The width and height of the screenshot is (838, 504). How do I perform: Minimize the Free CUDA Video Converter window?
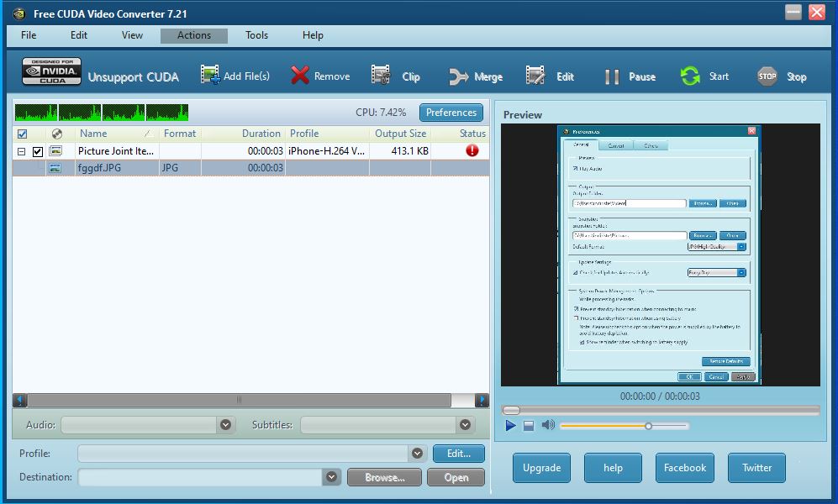click(793, 12)
